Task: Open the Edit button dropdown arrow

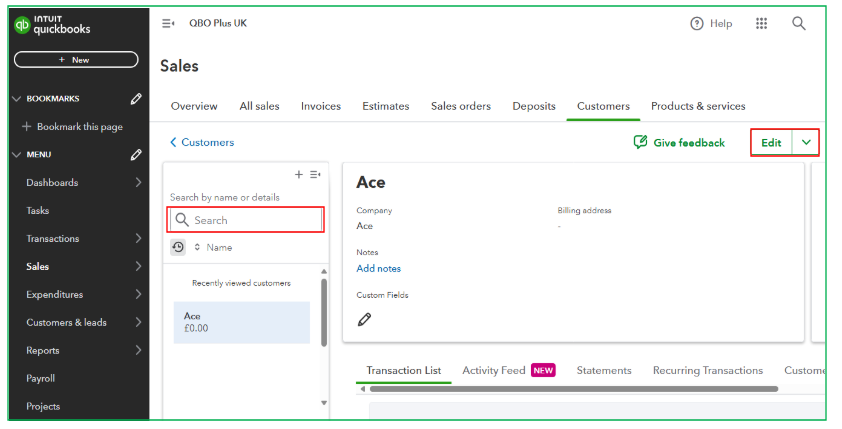Action: 806,143
